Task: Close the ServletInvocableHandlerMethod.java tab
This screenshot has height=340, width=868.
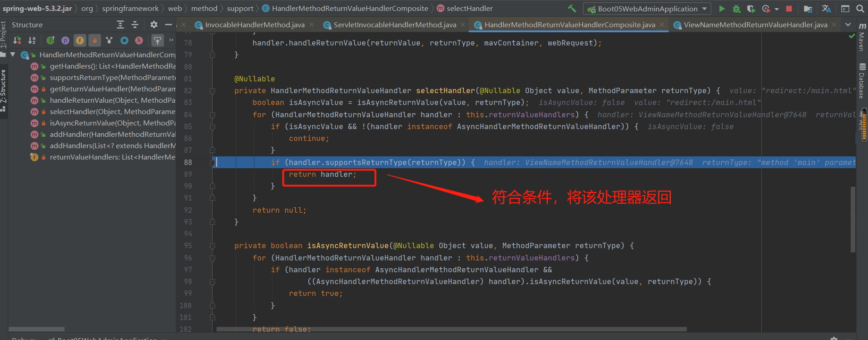Action: point(463,25)
